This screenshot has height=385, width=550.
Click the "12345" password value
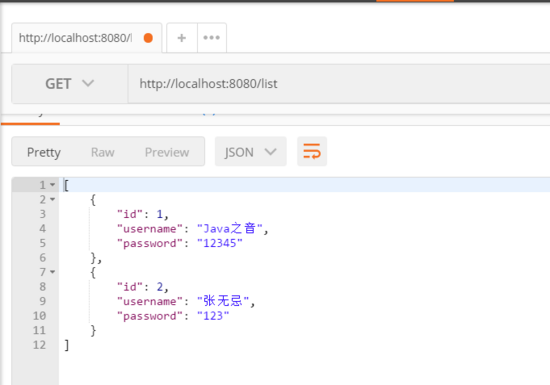click(220, 243)
